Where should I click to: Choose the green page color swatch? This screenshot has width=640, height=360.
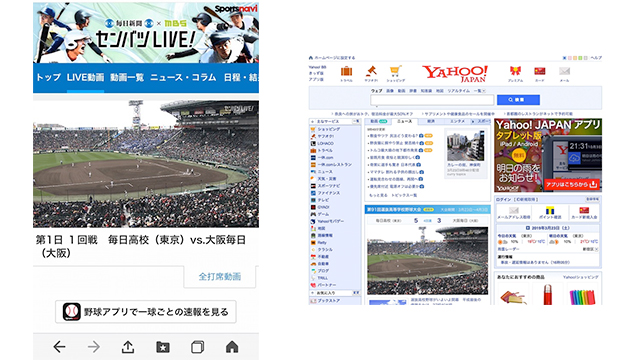coord(580,58)
